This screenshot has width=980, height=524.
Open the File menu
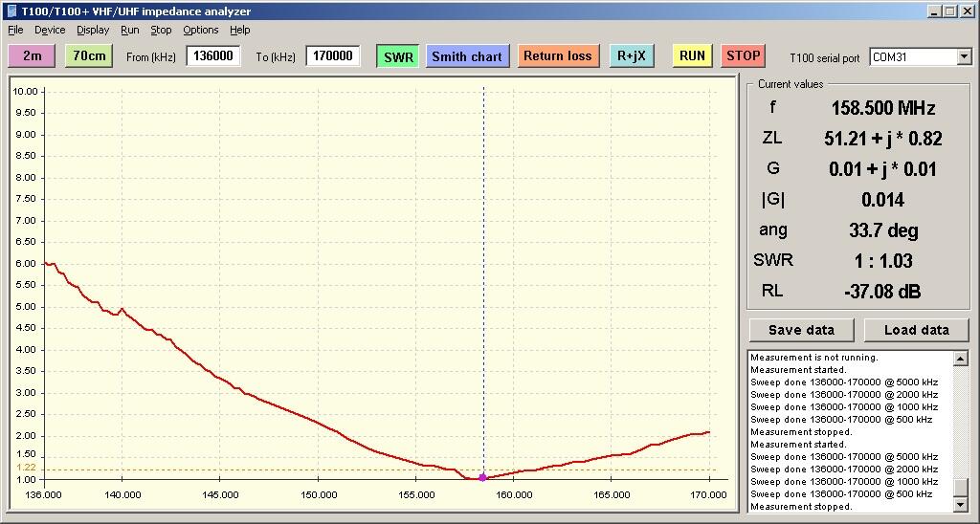tap(15, 30)
